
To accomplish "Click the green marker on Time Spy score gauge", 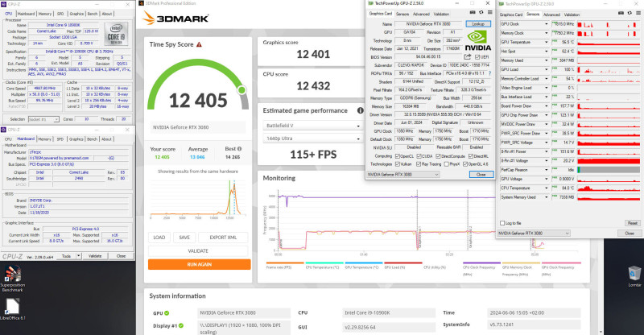I will point(242,89).
